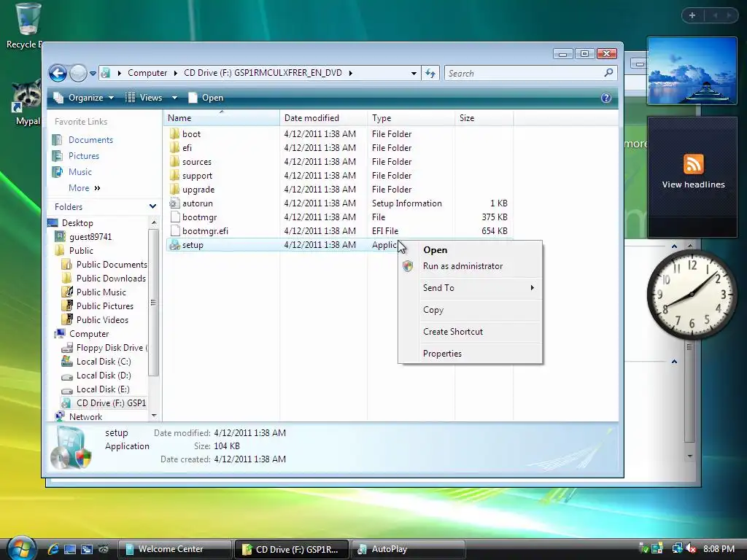The image size is (747, 560).
Task: Select Public folder in the tree
Action: click(x=81, y=251)
